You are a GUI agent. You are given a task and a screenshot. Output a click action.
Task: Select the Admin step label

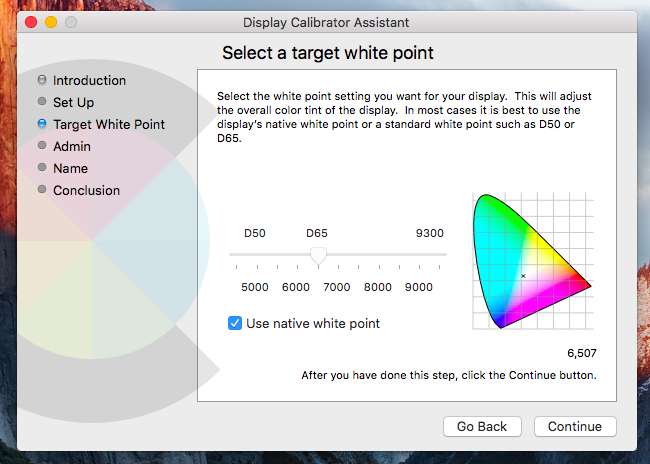click(72, 146)
